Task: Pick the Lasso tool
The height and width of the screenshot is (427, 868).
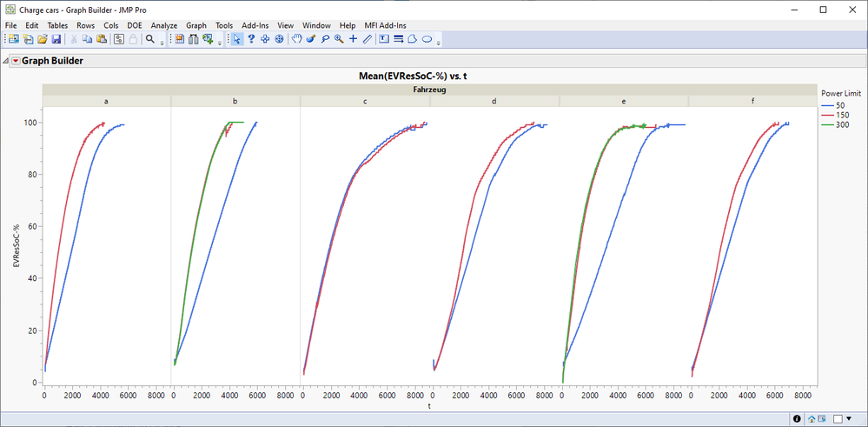Action: pos(325,39)
